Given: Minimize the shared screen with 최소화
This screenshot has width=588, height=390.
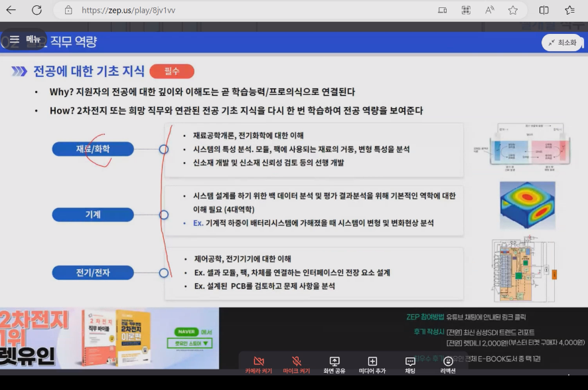Looking at the screenshot, I should pos(561,43).
